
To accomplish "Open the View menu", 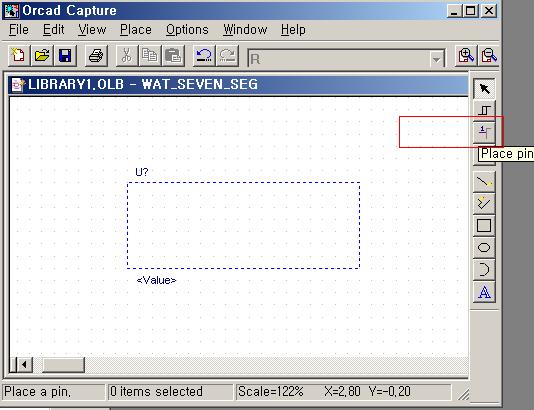I will click(x=92, y=30).
